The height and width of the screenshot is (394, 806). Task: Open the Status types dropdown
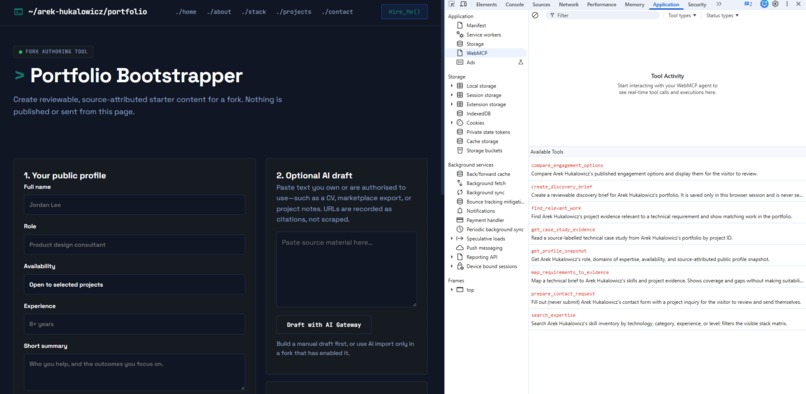tap(722, 15)
